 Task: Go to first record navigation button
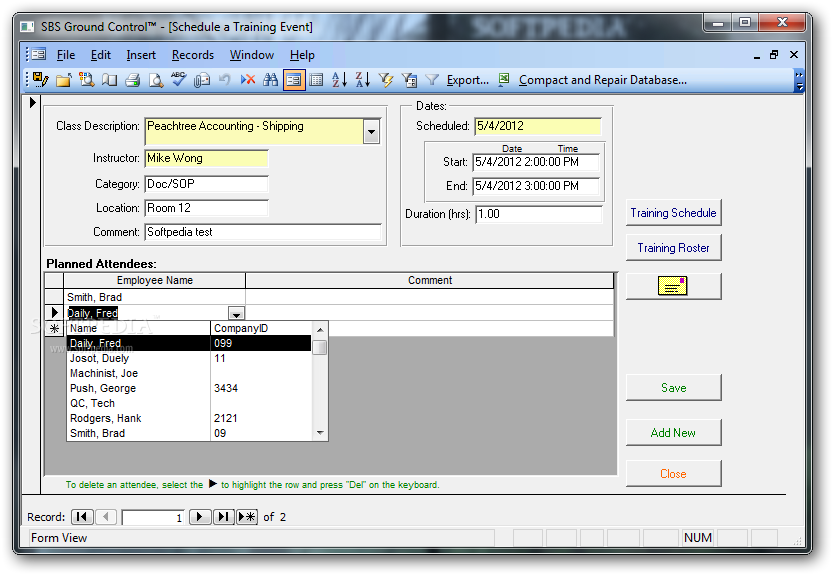pyautogui.click(x=82, y=517)
